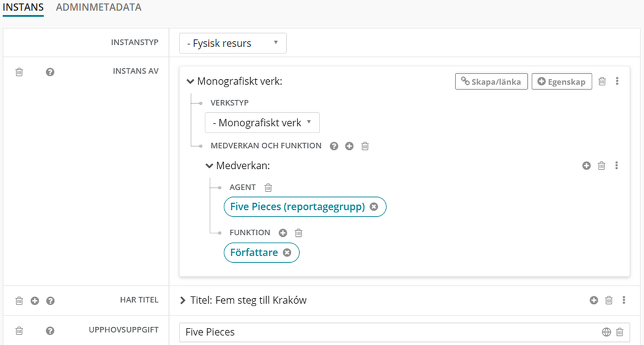
Task: Delete the UPPHOVSUPPGIFT row via left trash
Action: tap(19, 331)
